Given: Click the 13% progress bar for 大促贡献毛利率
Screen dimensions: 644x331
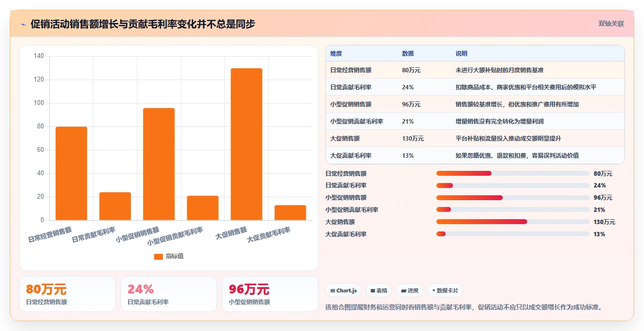Looking at the screenshot, I should (x=513, y=234).
